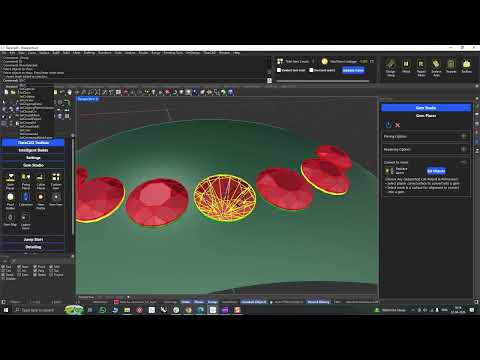Open the Curve menu

pos(32,53)
